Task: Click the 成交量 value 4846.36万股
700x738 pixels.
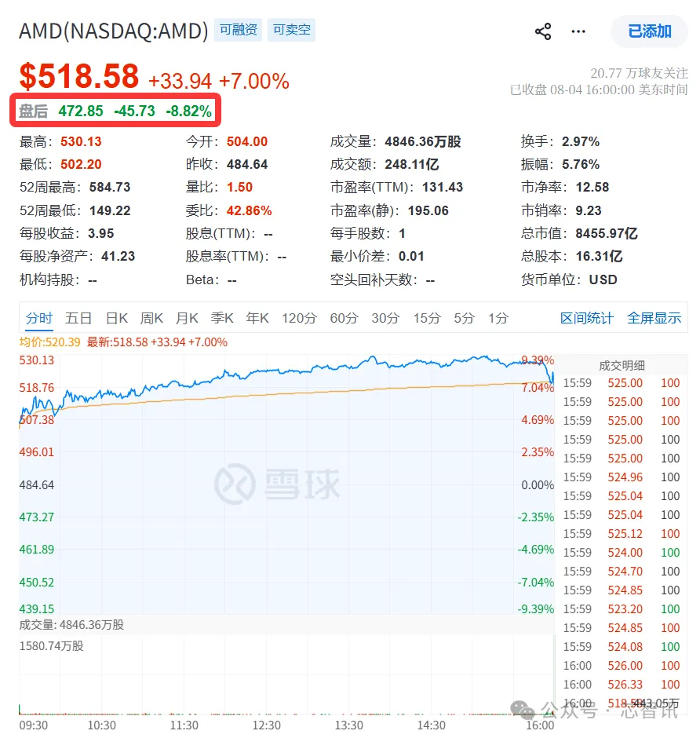Action: (423, 141)
